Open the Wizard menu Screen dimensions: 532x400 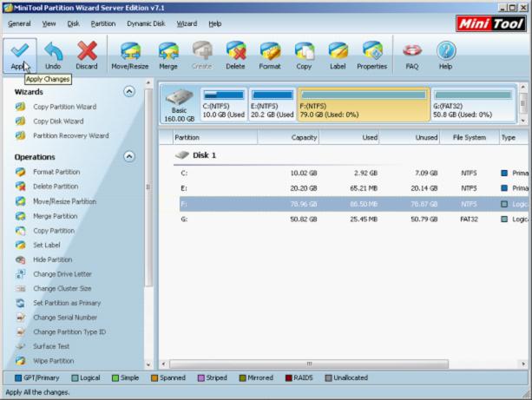[x=187, y=23]
